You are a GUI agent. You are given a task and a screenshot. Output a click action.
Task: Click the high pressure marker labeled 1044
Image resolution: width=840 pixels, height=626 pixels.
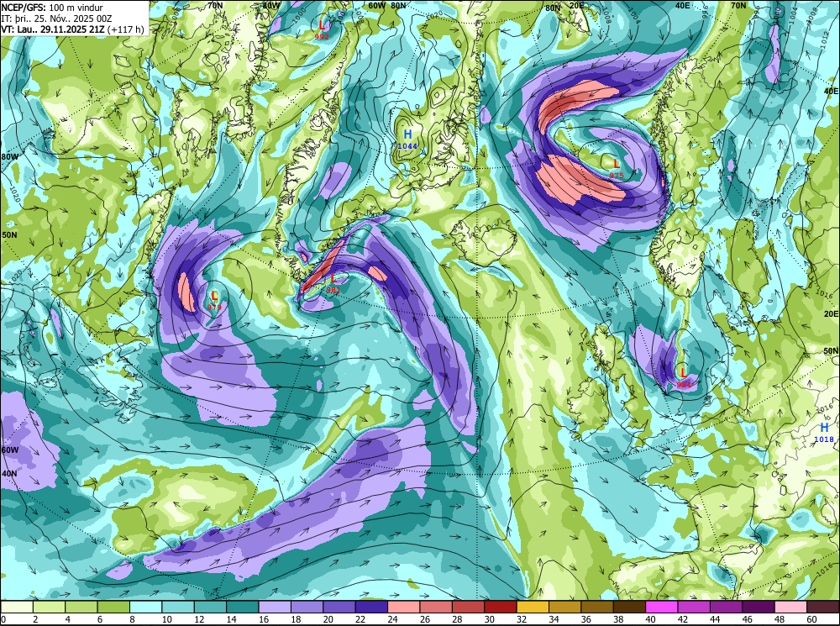[407, 139]
